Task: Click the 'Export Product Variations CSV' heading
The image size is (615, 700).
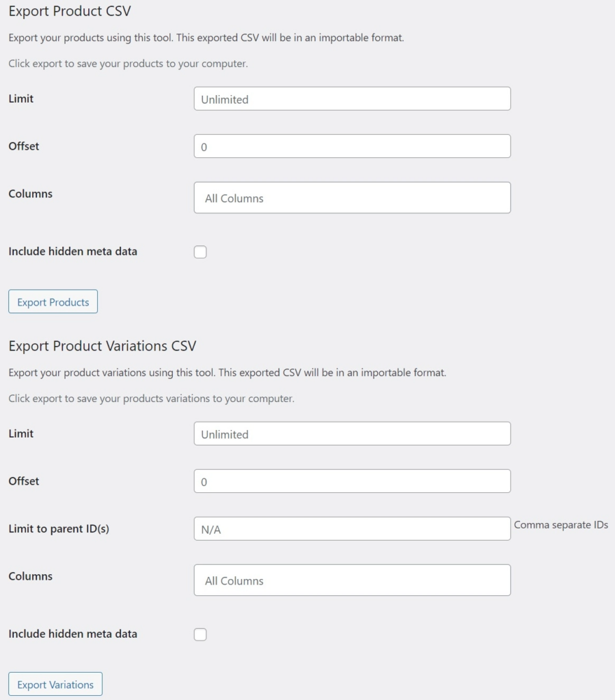Action: point(102,346)
